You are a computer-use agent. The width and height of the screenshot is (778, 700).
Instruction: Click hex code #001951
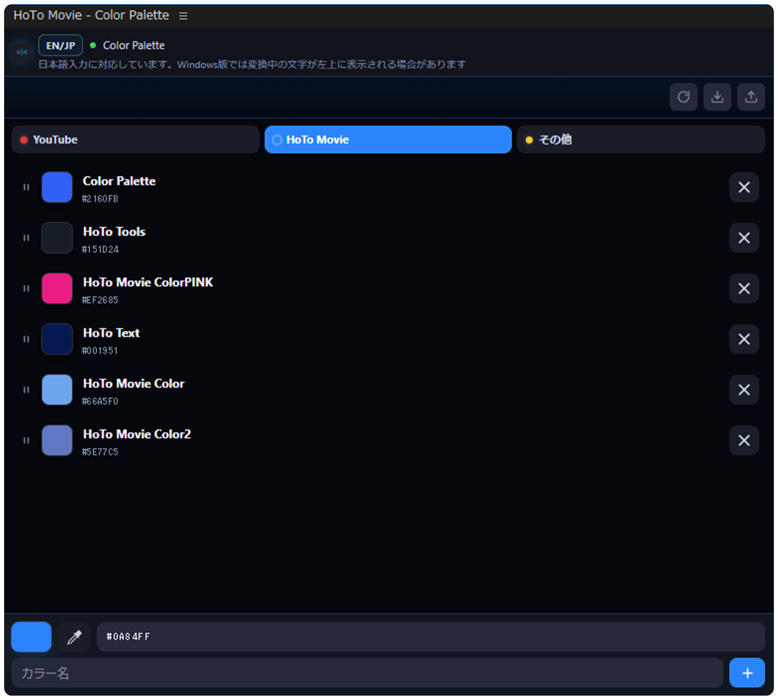tap(100, 351)
